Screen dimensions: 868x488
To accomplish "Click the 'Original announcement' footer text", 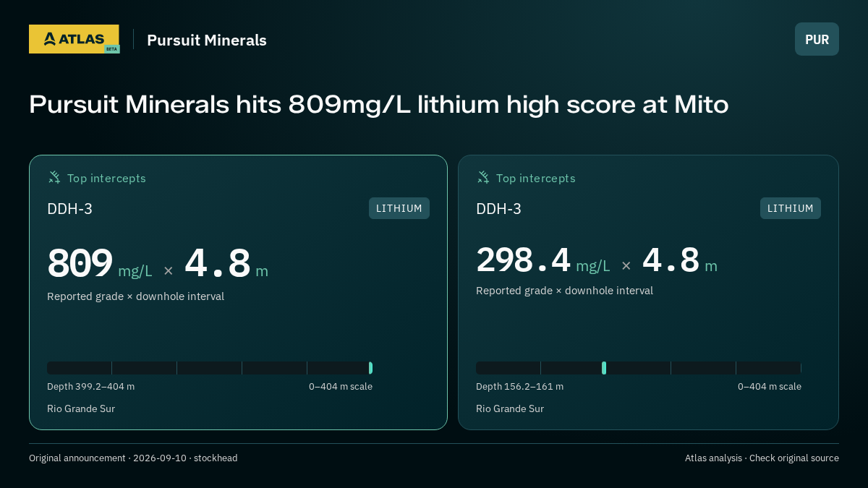I will [x=133, y=458].
